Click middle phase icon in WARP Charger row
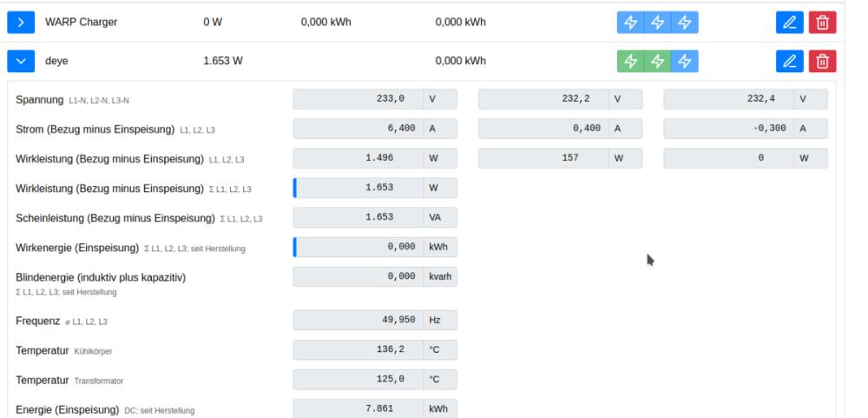The width and height of the screenshot is (868, 418). [x=658, y=22]
